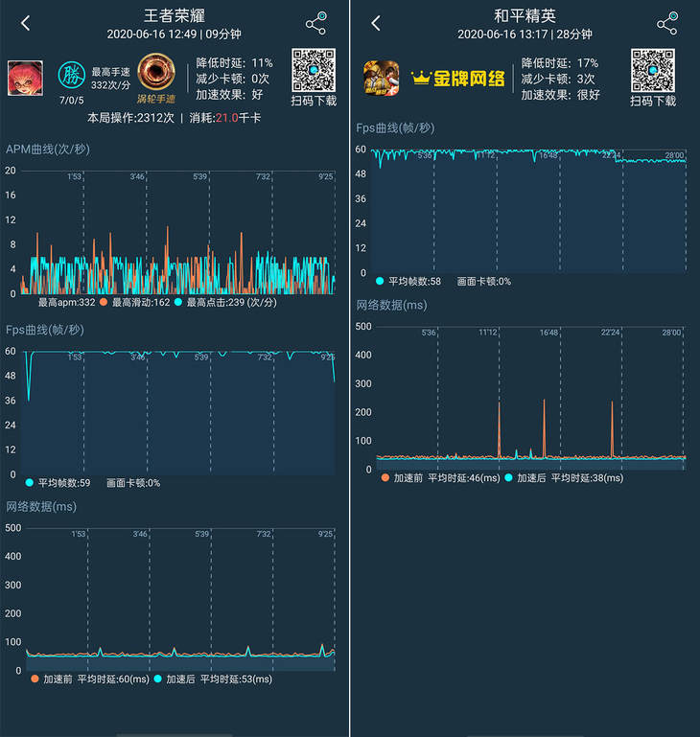Screen dimensions: 700x737
Task: Tap the 平均帧数:58 legend entry
Action: tap(408, 281)
